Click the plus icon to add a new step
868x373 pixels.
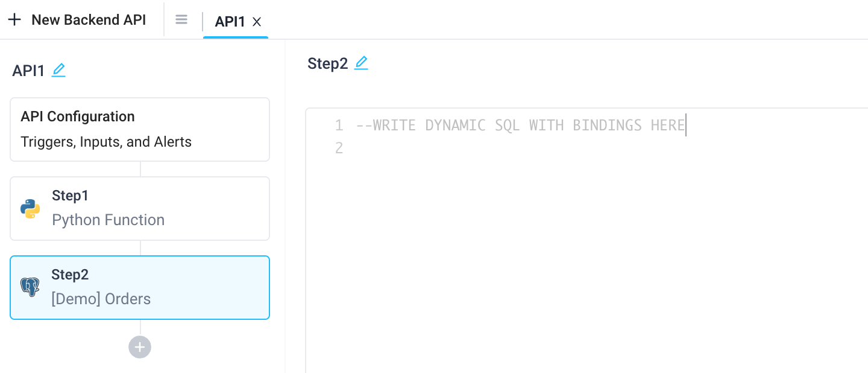click(x=139, y=347)
